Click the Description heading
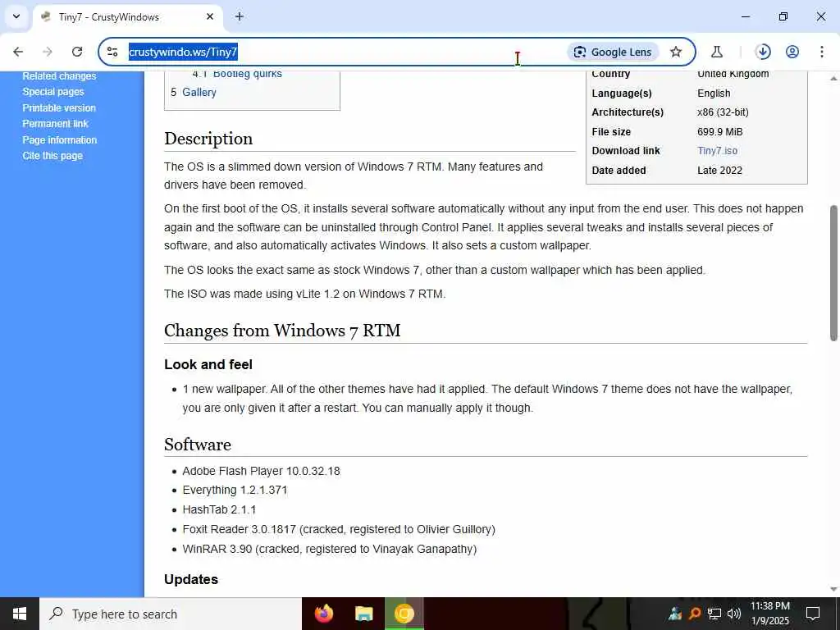The height and width of the screenshot is (630, 840). pos(208,139)
